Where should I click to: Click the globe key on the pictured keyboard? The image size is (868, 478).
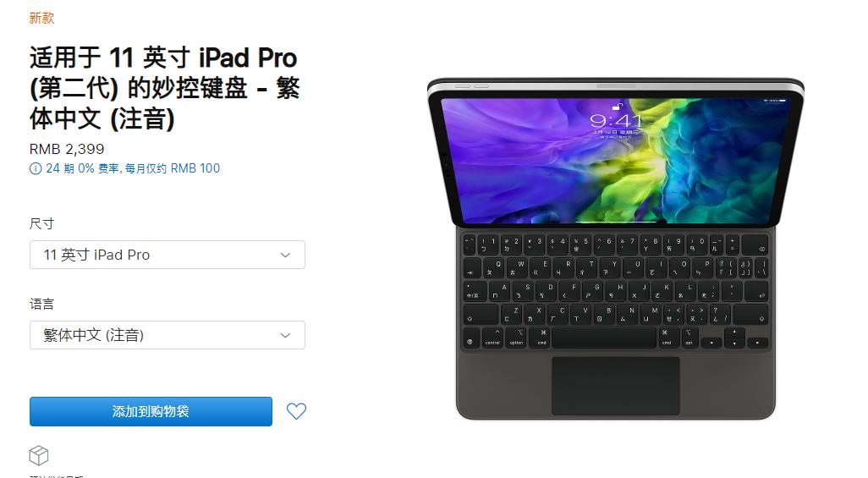470,343
